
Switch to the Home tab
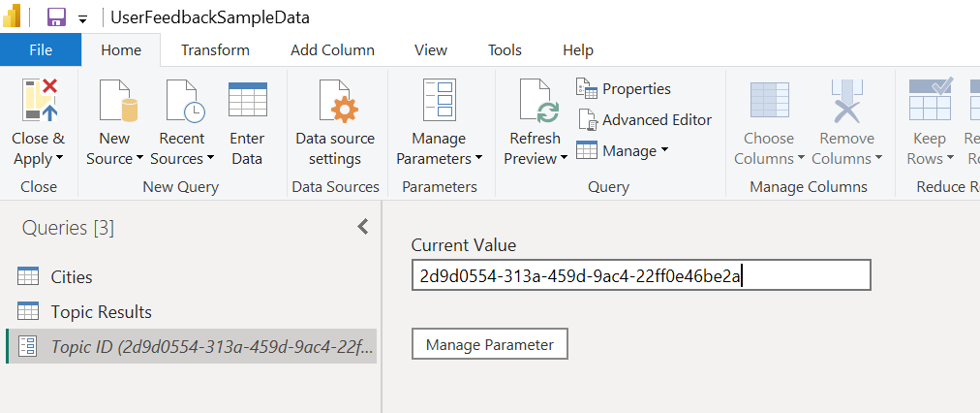coord(121,50)
